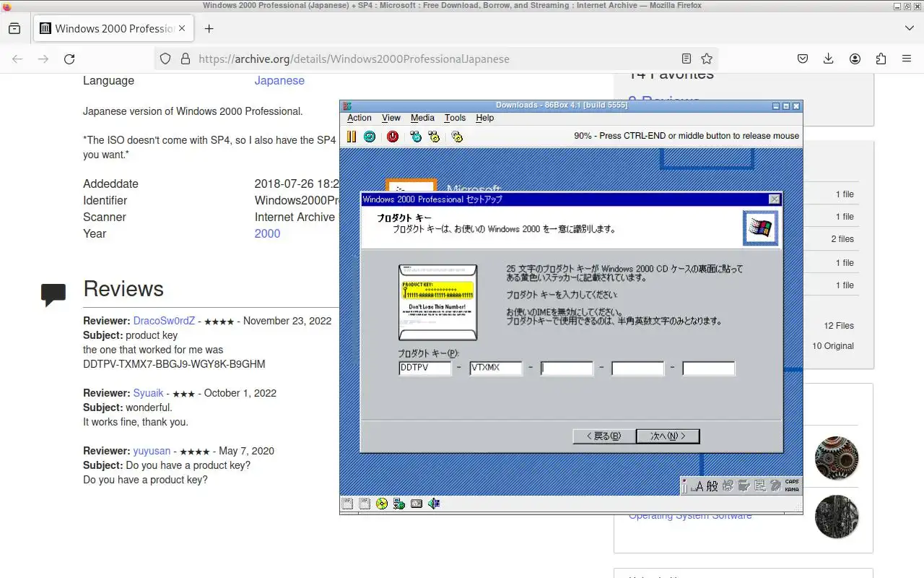Open the Firefox extensions puzzle icon
924x578 pixels.
(x=881, y=59)
